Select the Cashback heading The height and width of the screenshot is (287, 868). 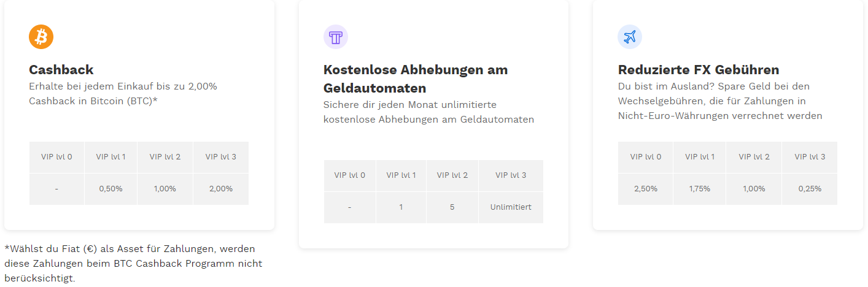61,69
